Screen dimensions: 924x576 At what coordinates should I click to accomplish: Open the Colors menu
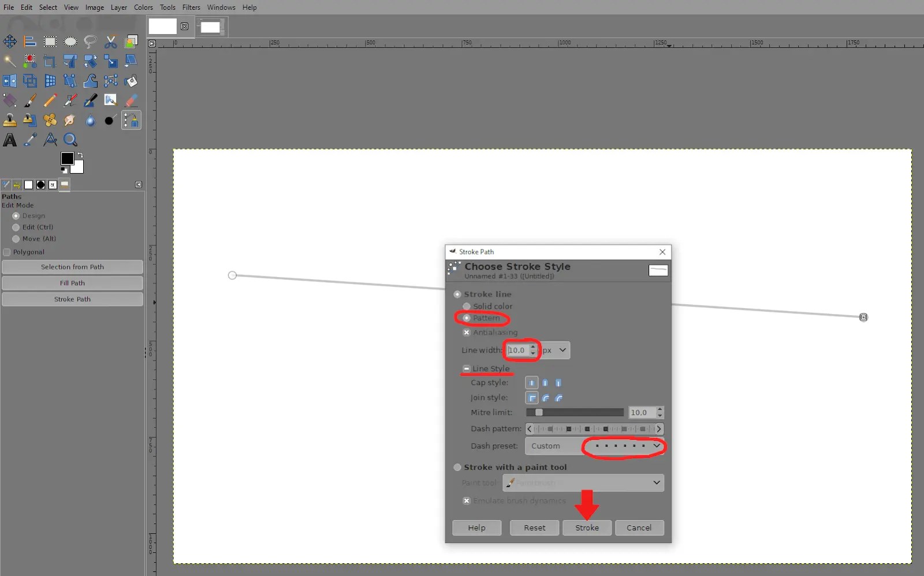(143, 8)
